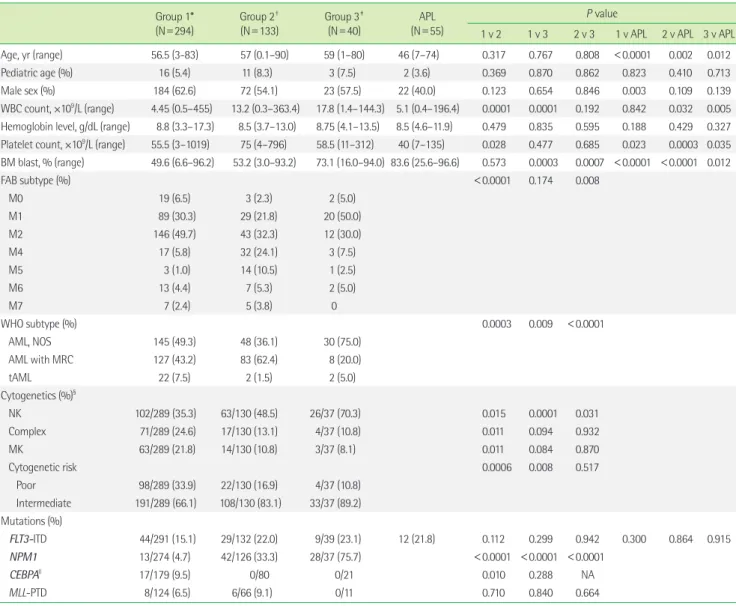Click the 'Complex' row label
This screenshot has width=736, height=606.
tap(27, 431)
